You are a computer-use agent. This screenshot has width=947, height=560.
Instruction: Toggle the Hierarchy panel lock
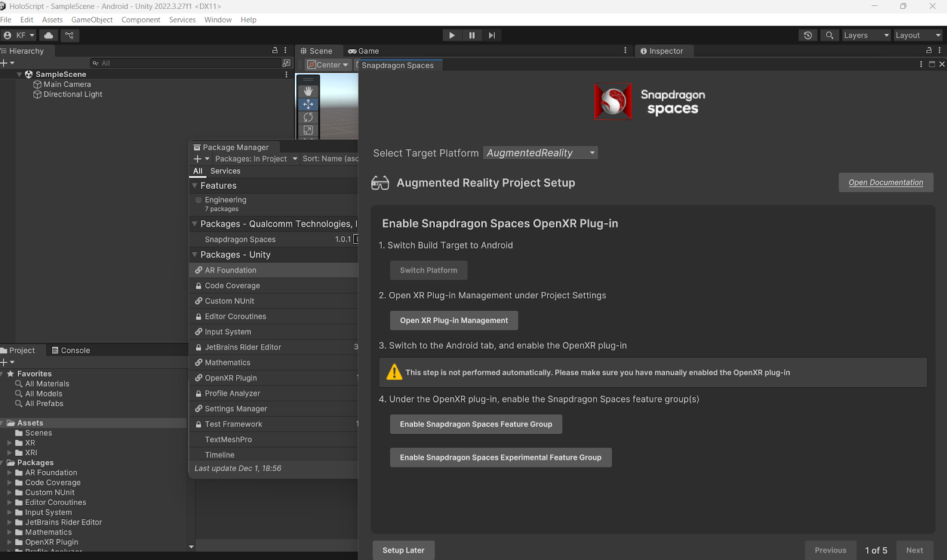pos(275,51)
